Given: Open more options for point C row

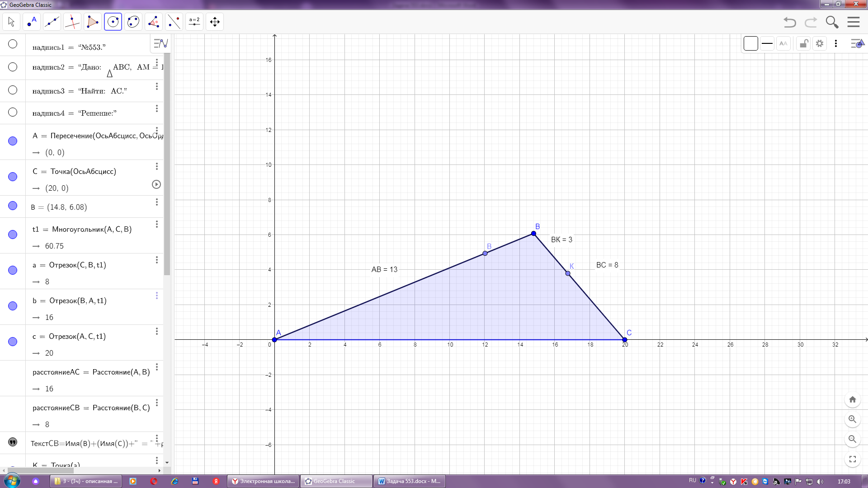Looking at the screenshot, I should click(x=157, y=166).
